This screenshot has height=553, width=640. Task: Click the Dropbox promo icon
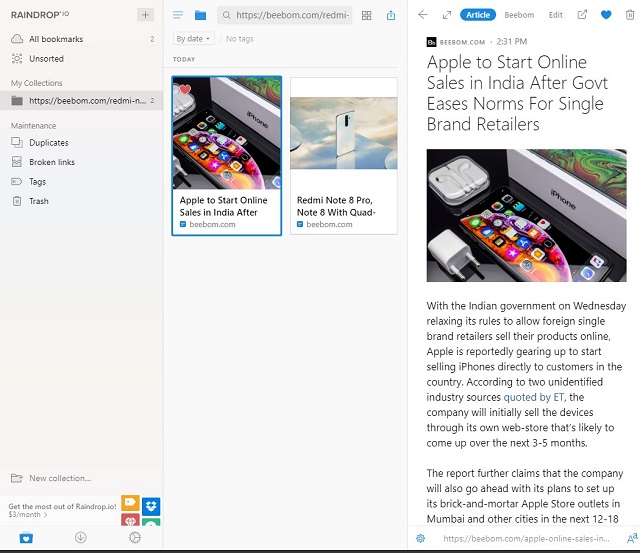point(151,506)
